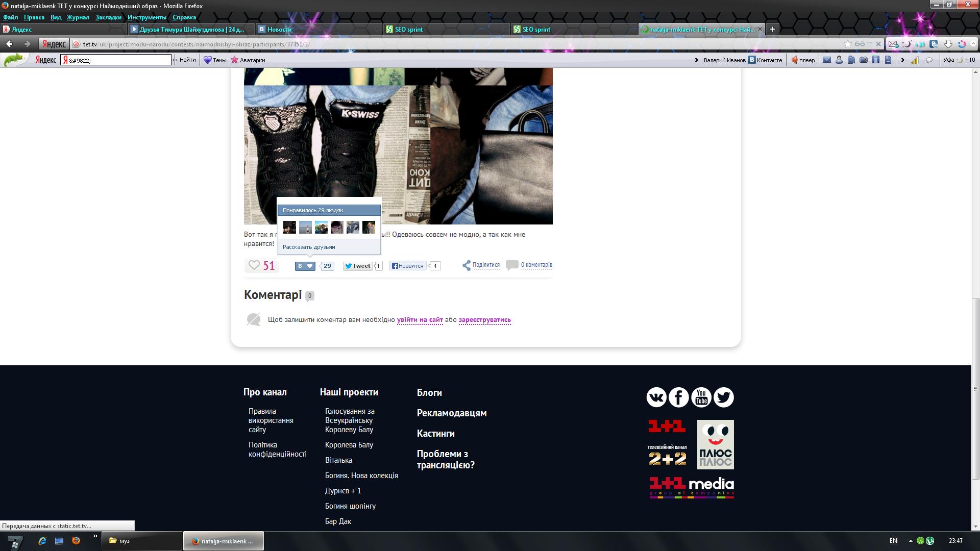Open the YouTube footer social icon

(x=701, y=397)
